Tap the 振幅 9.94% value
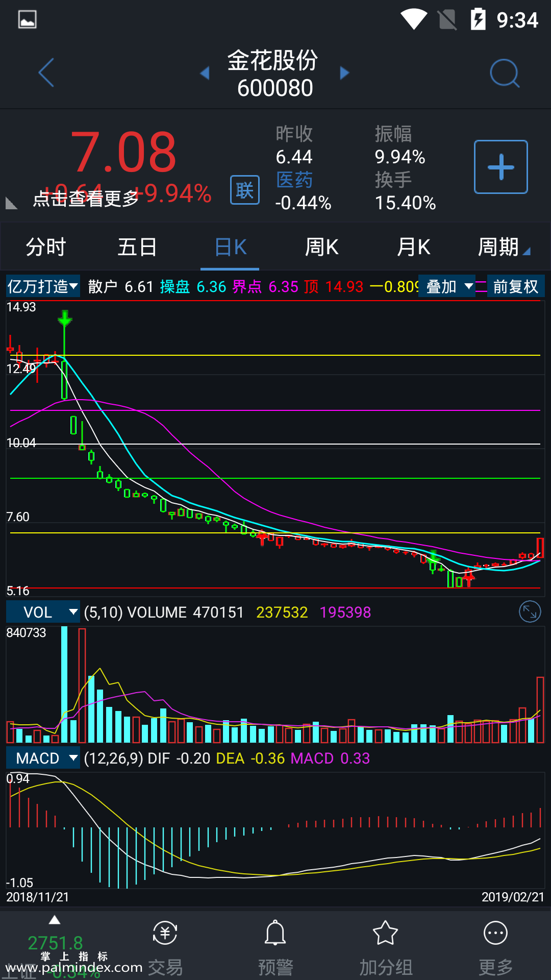 click(x=400, y=157)
